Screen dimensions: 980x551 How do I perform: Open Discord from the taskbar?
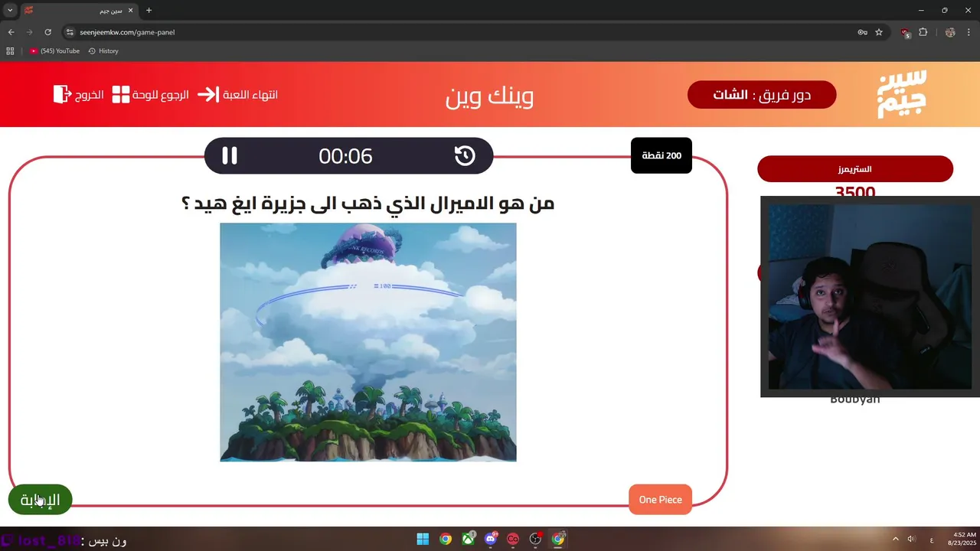tap(491, 539)
